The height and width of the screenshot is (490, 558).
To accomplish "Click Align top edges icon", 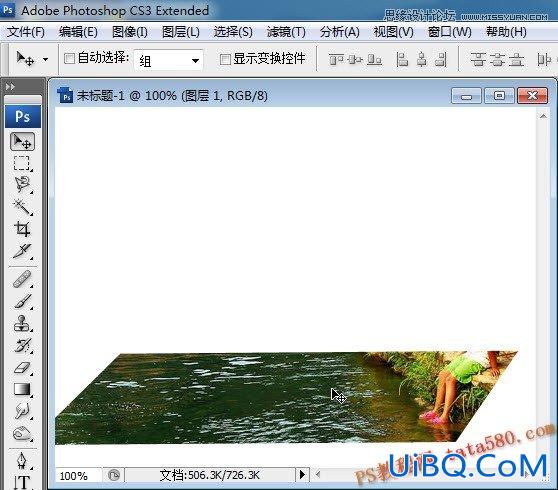I will click(x=336, y=59).
